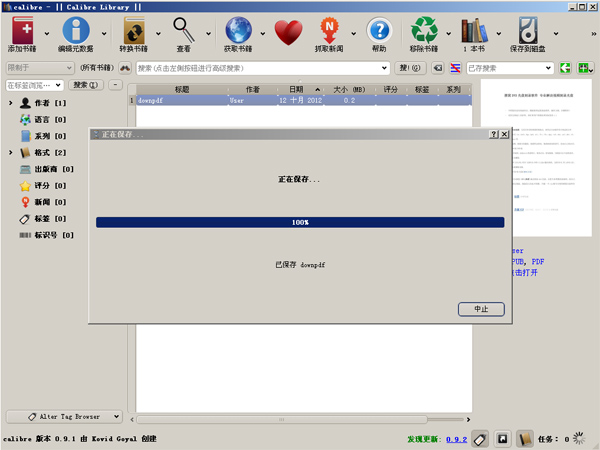Viewport: 600px width, 450px height.
Task: Click the dialog help question-mark button
Action: [494, 134]
